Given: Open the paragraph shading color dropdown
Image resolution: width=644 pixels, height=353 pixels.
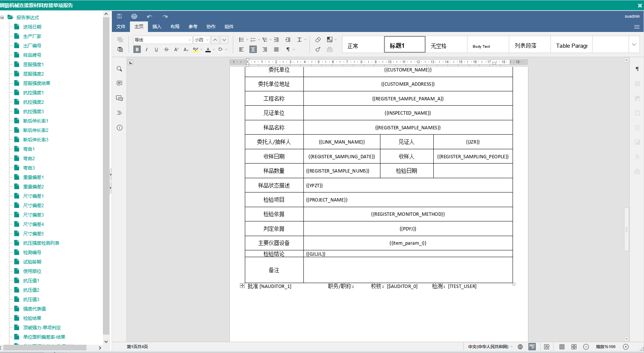Looking at the screenshot, I should (x=226, y=49).
